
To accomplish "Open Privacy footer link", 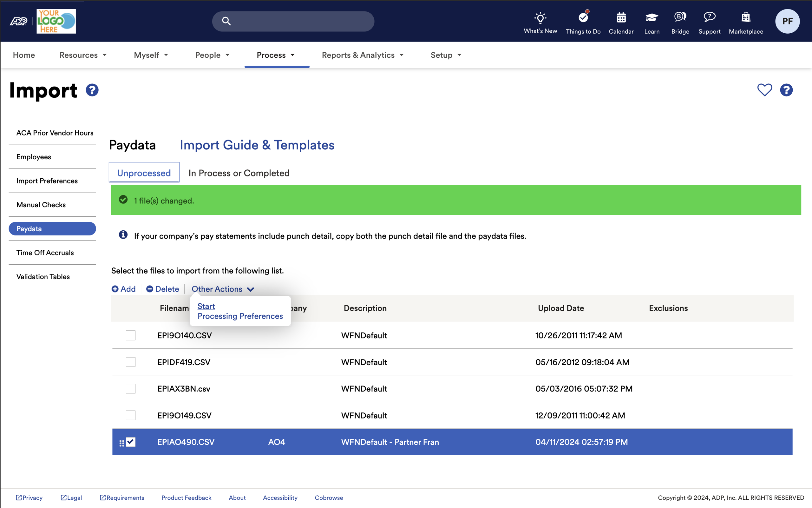I will click(29, 498).
